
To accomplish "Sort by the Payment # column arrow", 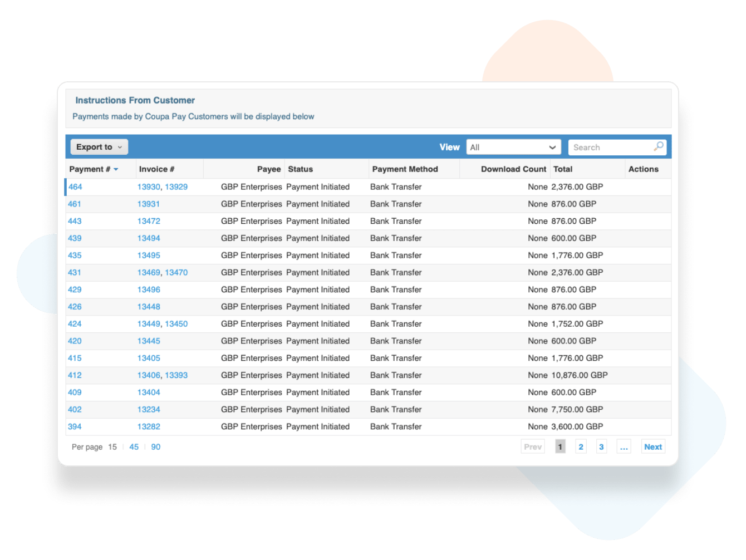I will pos(116,169).
